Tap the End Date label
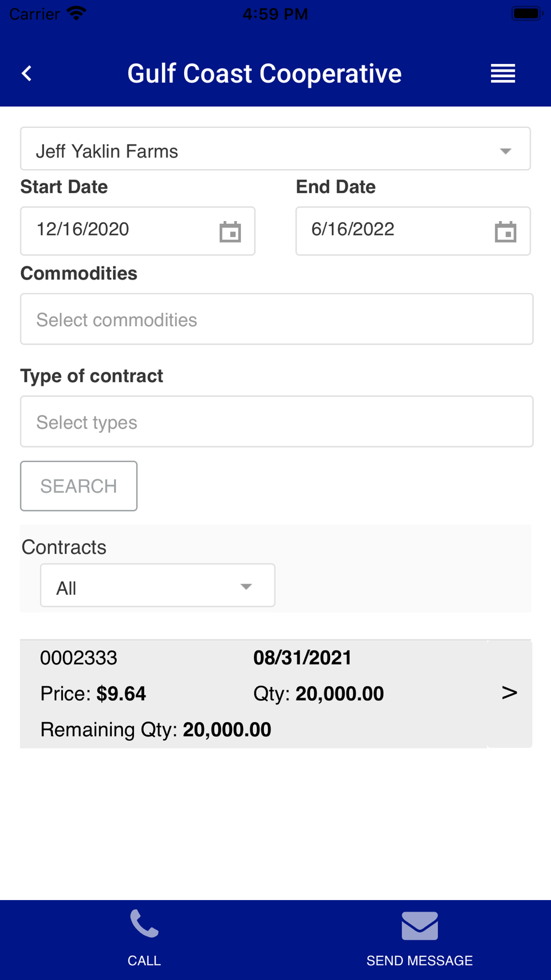This screenshot has width=551, height=980. pyautogui.click(x=336, y=187)
